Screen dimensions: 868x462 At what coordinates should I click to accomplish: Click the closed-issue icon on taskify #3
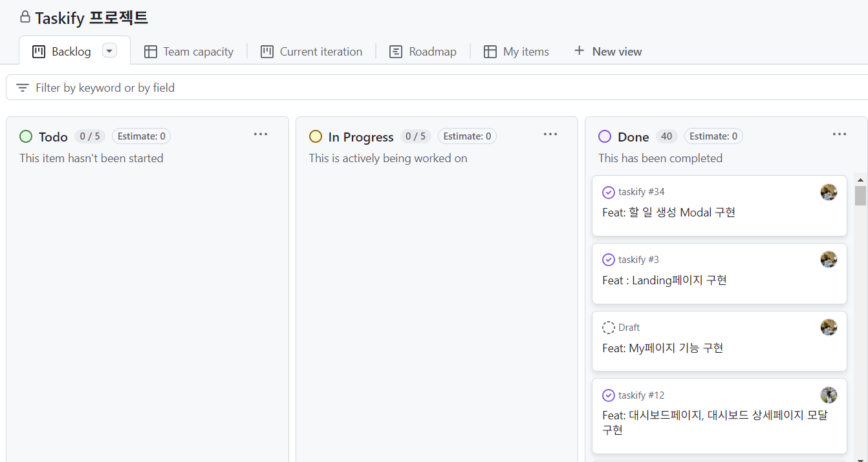coord(609,260)
